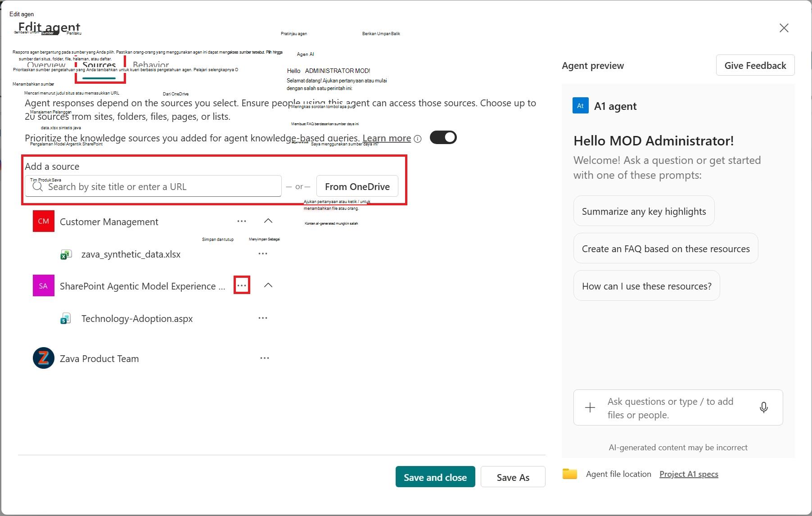Select the zava_synthetic_data.xlsx file name

(131, 254)
